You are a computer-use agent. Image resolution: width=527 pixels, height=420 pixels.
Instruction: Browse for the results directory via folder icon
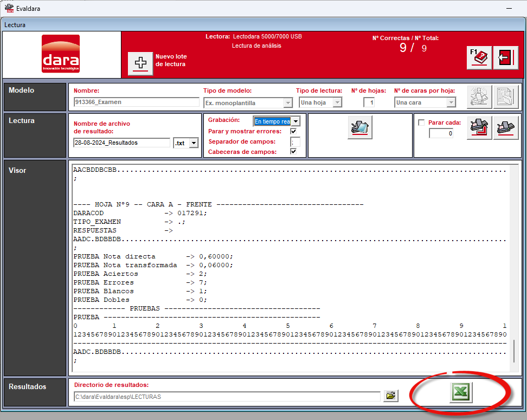click(x=390, y=396)
